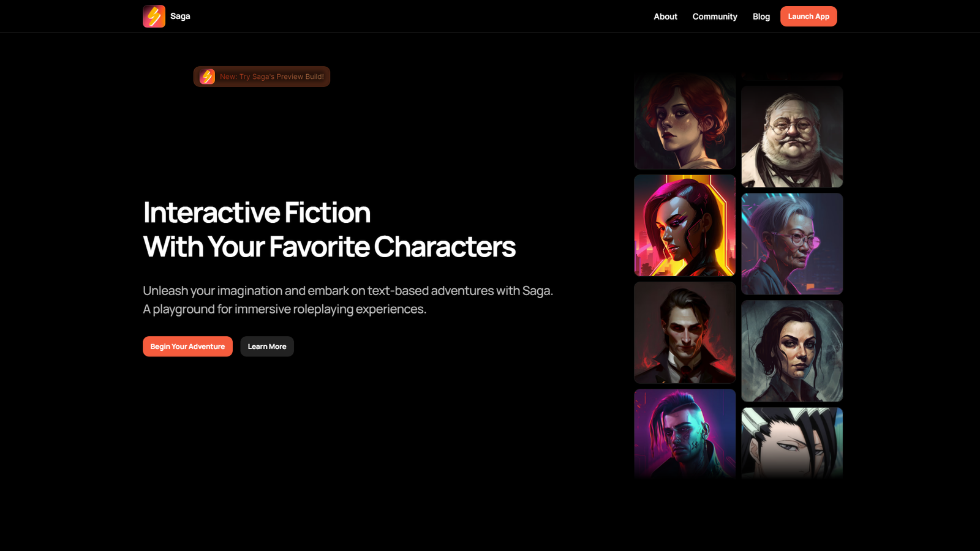Click the Interactive Fiction headline
The image size is (980, 551).
(x=329, y=230)
